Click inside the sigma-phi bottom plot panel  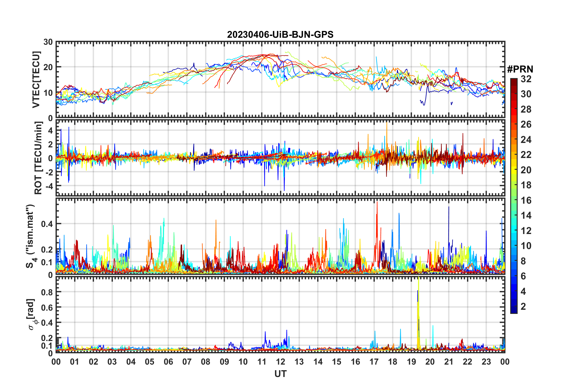click(x=280, y=314)
